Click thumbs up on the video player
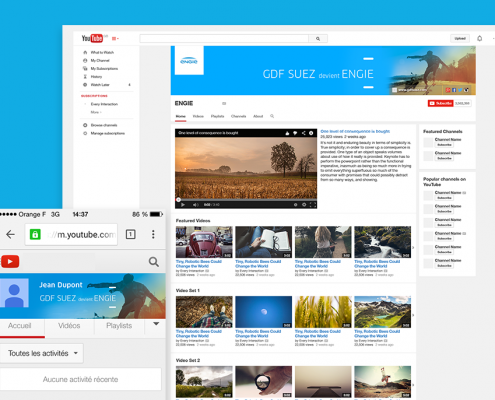Screen dimensions: 495x400 pyautogui.click(x=287, y=133)
